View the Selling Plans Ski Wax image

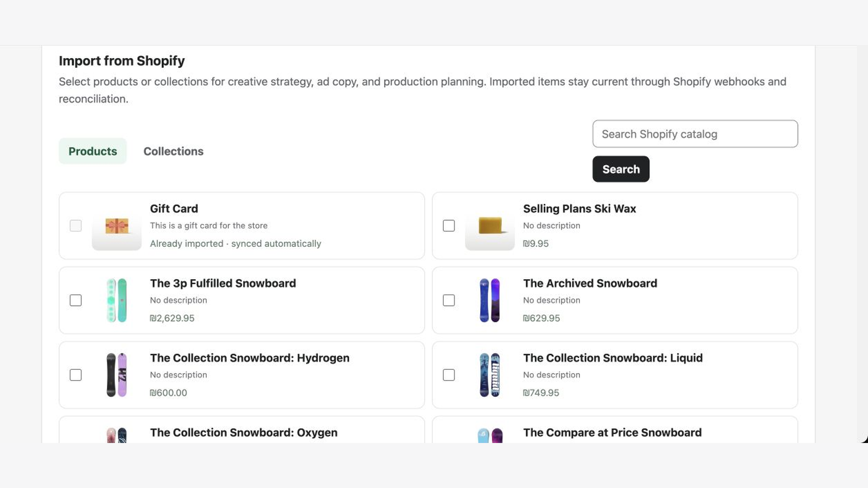point(490,226)
